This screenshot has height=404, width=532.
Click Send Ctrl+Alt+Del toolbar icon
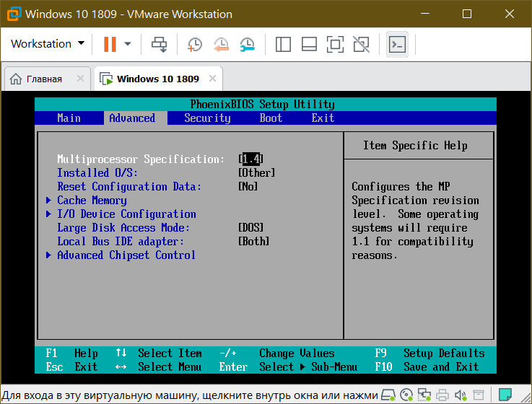(x=159, y=44)
